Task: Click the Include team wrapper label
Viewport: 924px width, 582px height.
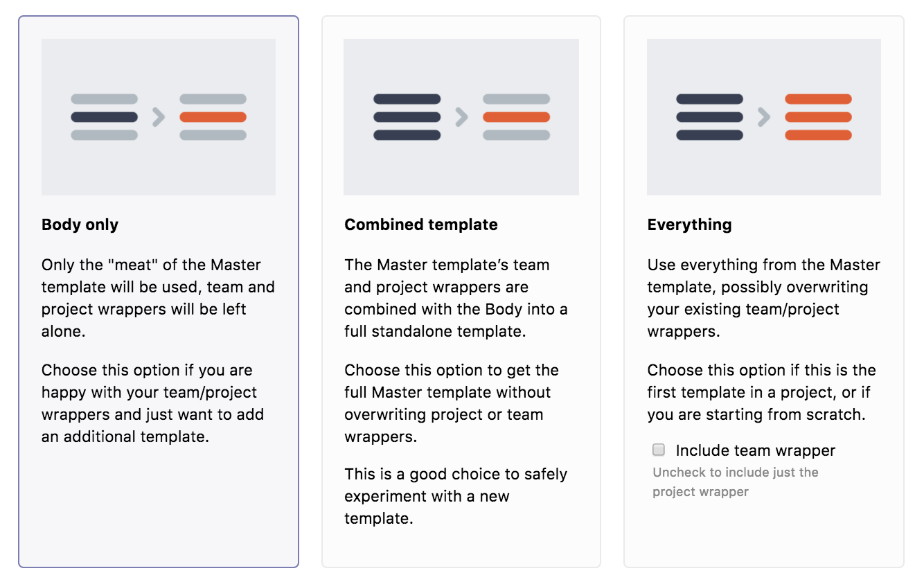Action: (x=756, y=450)
